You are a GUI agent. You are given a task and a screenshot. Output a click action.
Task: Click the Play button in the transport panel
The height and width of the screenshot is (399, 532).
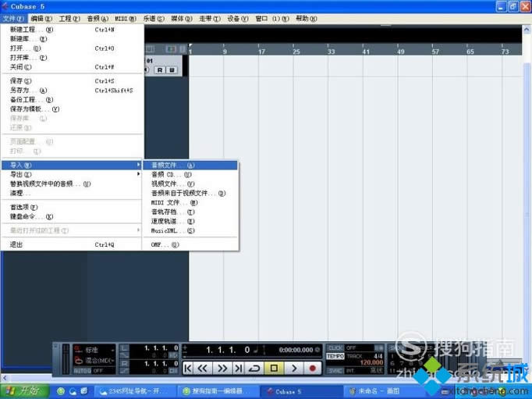click(294, 368)
